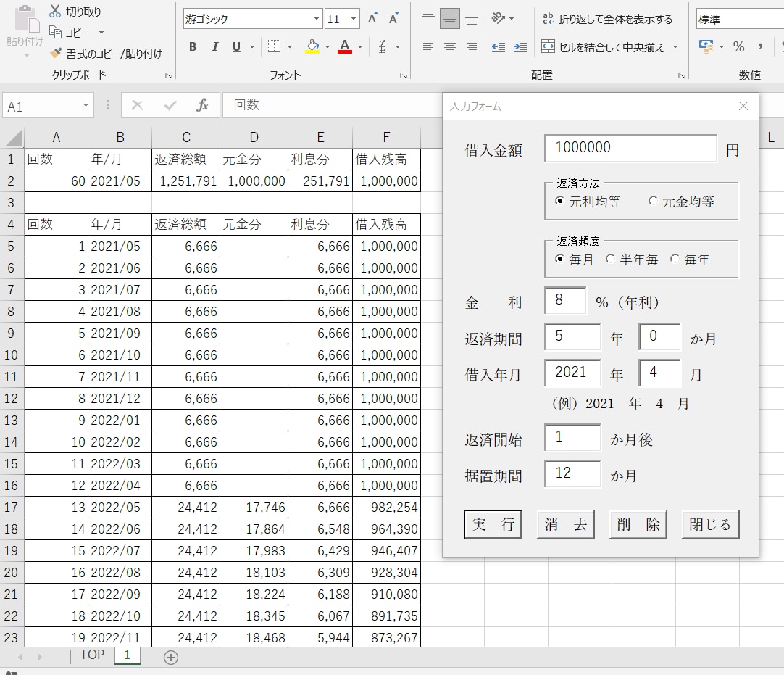The height and width of the screenshot is (675, 784).
Task: Open borders dropdown arrow
Action: 290,47
